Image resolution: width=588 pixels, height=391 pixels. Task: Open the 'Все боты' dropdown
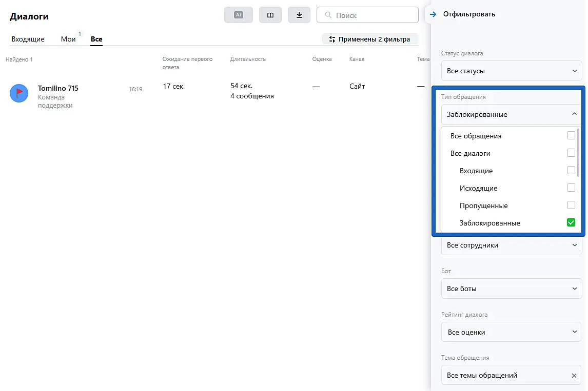(512, 289)
